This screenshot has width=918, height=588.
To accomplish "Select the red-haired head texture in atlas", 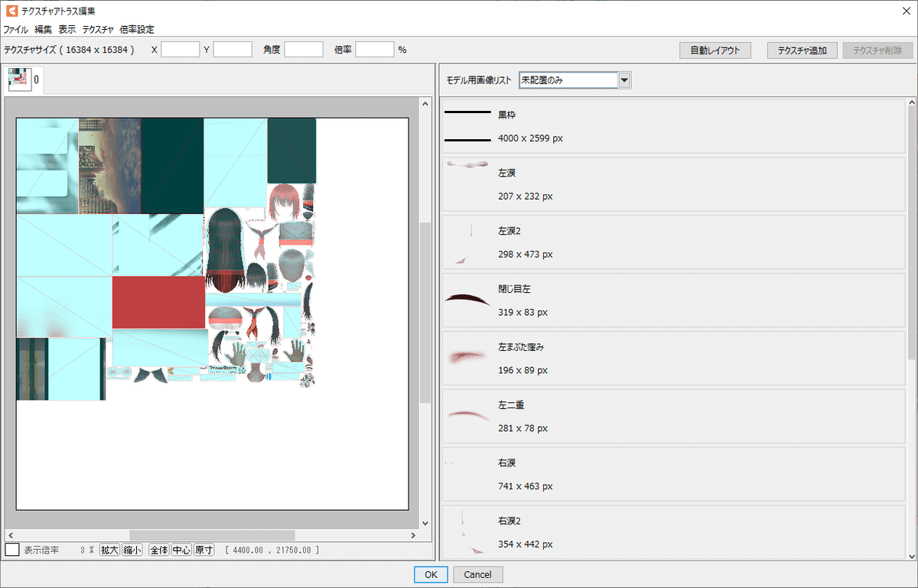I will click(285, 202).
